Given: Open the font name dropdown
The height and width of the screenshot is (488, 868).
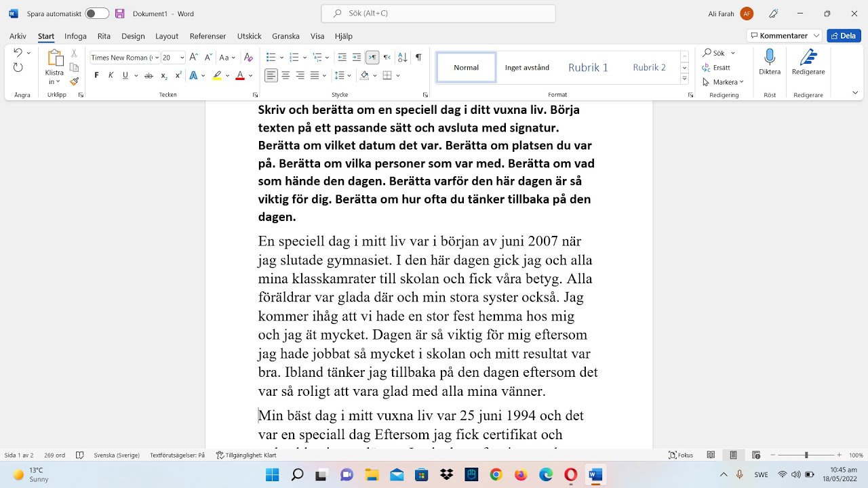Looking at the screenshot, I should pyautogui.click(x=157, y=58).
